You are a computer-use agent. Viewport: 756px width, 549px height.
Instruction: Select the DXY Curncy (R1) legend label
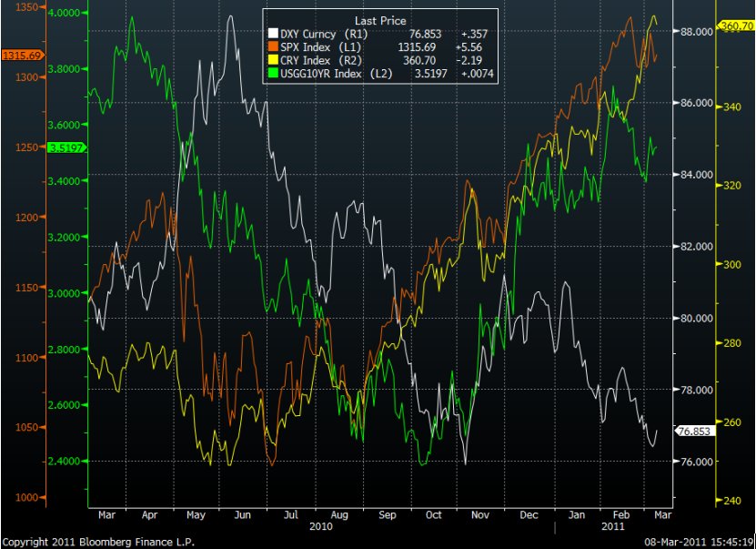click(319, 34)
